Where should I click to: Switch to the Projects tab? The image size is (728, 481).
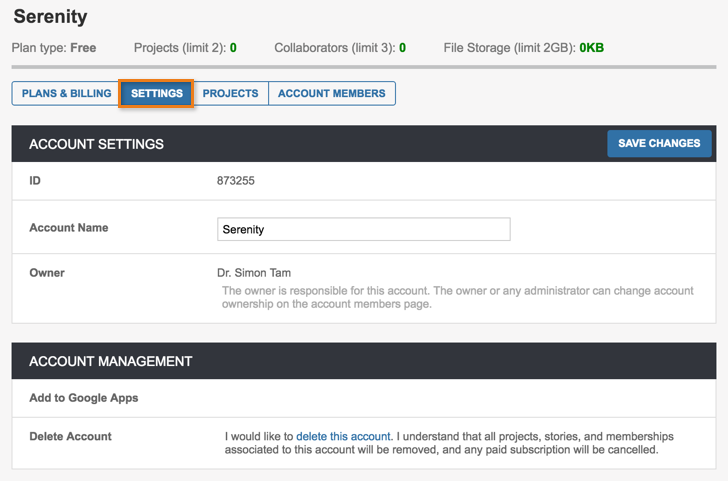(230, 93)
